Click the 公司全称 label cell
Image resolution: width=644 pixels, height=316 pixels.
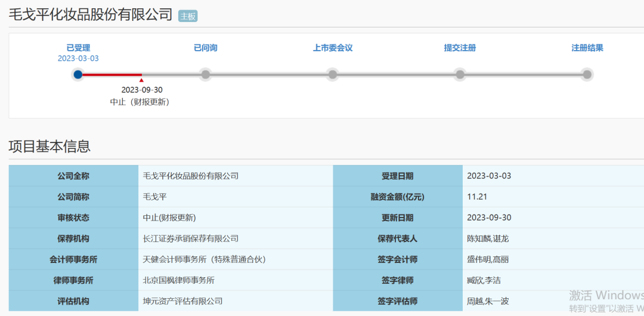click(x=73, y=176)
